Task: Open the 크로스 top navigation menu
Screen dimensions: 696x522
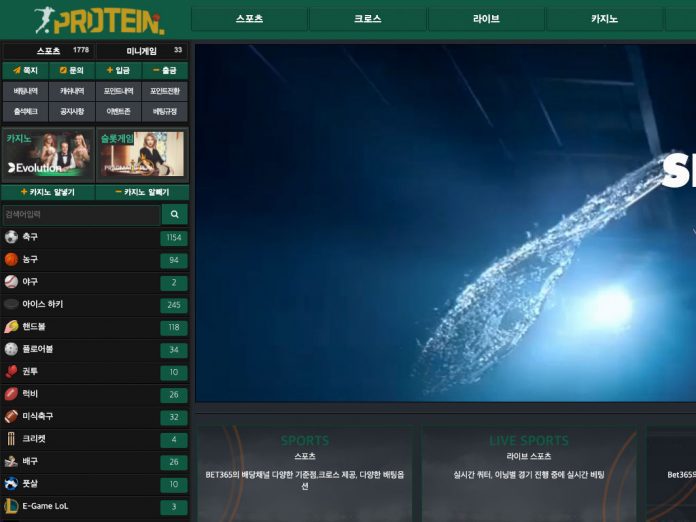Action: pyautogui.click(x=368, y=19)
